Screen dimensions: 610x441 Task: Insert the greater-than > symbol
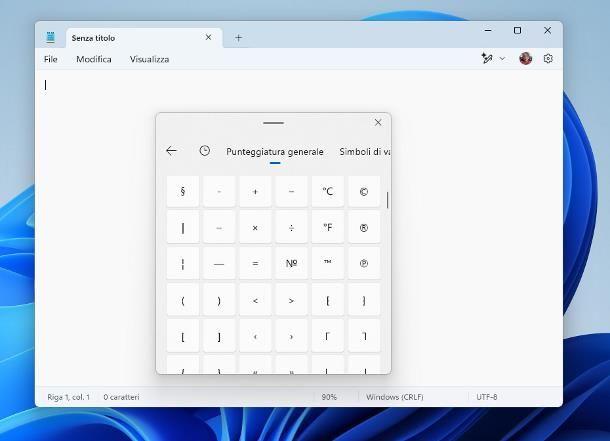(x=291, y=300)
